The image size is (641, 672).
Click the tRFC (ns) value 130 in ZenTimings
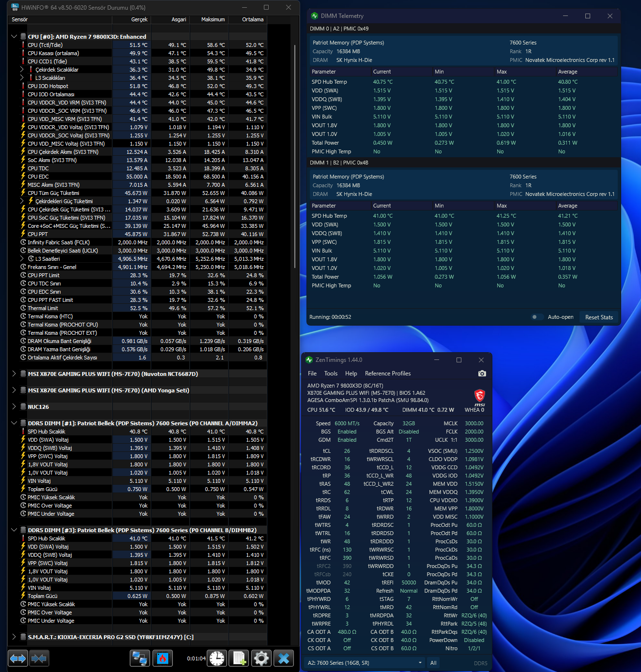pos(347,550)
